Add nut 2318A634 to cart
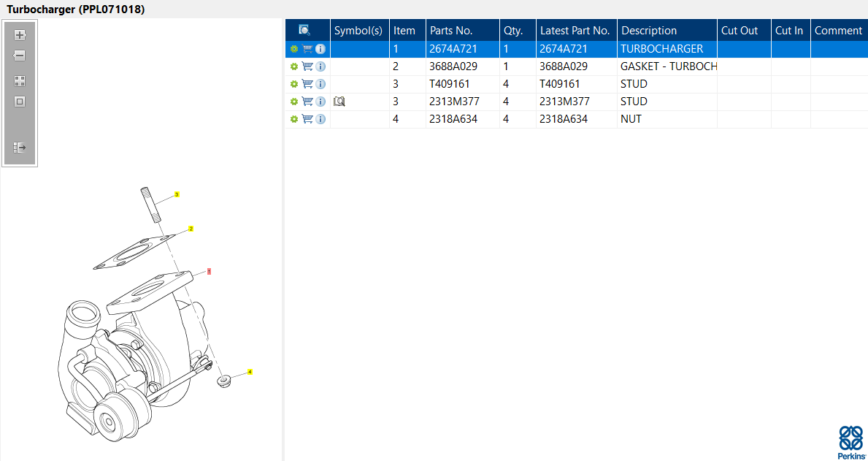 (x=308, y=118)
